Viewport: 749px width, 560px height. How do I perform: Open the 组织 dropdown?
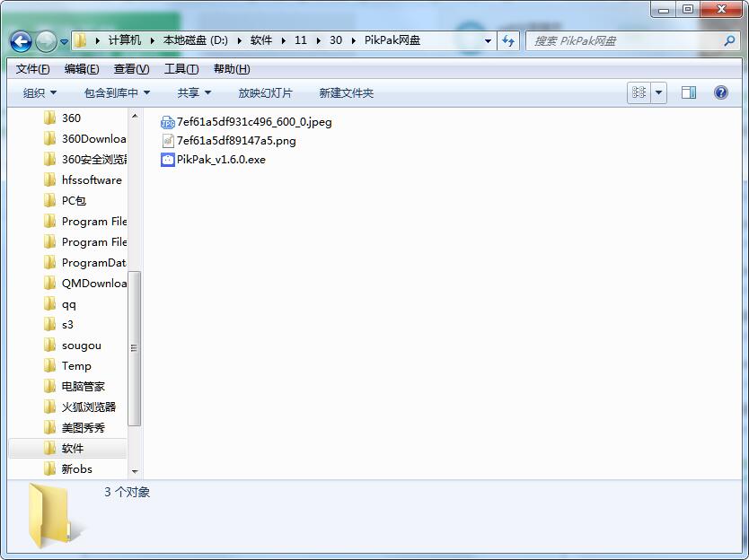(37, 92)
